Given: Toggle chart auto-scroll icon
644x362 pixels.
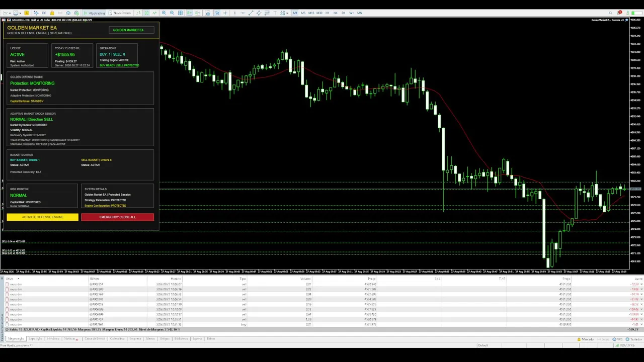Looking at the screenshot, I should click(x=190, y=13).
